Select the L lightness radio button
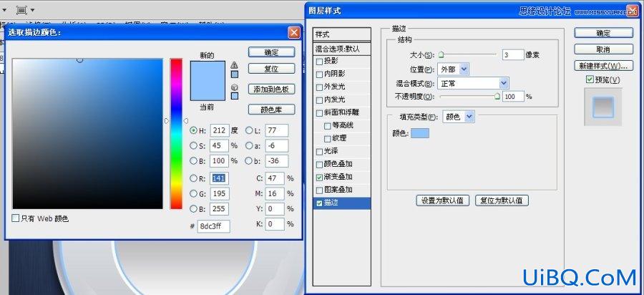Image resolution: width=644 pixels, height=295 pixels. [248, 130]
